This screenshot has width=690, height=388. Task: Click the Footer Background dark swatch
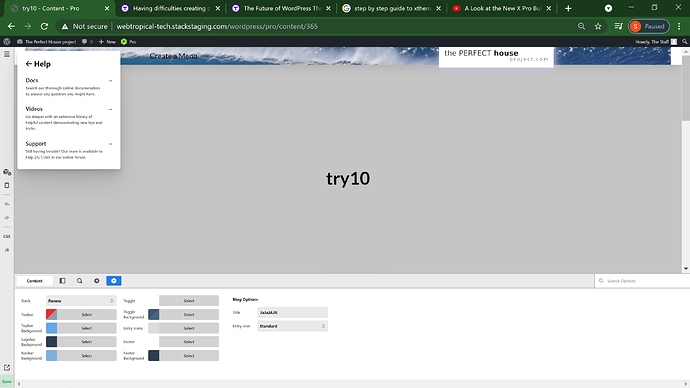154,355
